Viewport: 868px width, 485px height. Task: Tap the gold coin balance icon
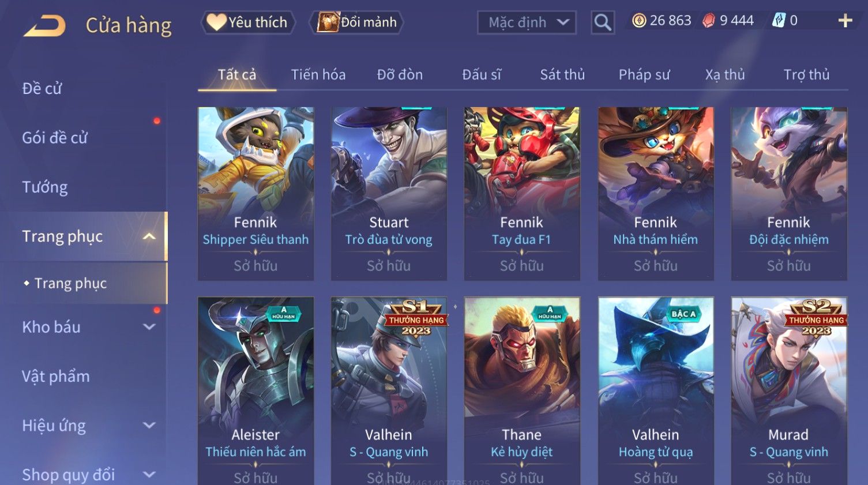(639, 21)
